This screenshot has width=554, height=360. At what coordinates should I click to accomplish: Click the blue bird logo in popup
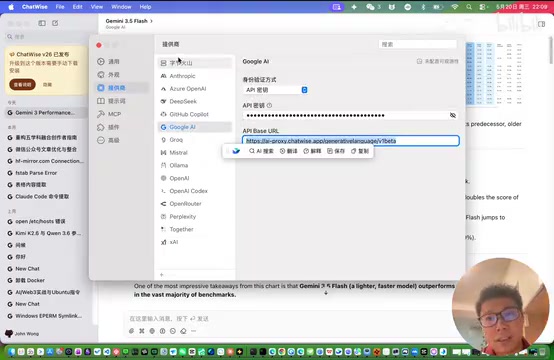236,151
